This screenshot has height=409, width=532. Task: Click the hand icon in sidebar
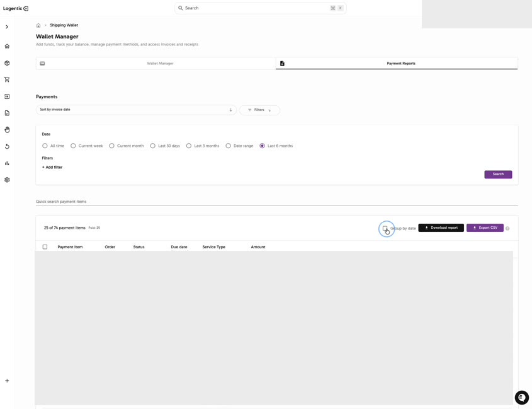click(7, 130)
